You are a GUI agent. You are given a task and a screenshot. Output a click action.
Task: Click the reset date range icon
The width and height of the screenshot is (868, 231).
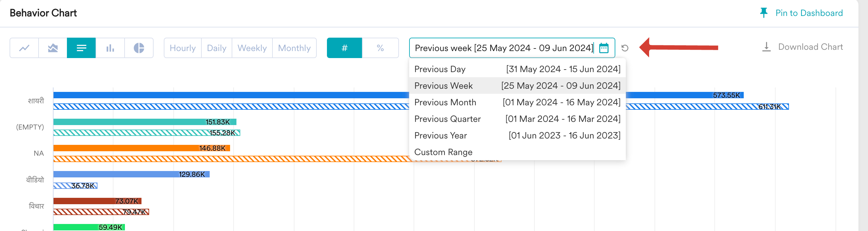tap(625, 48)
